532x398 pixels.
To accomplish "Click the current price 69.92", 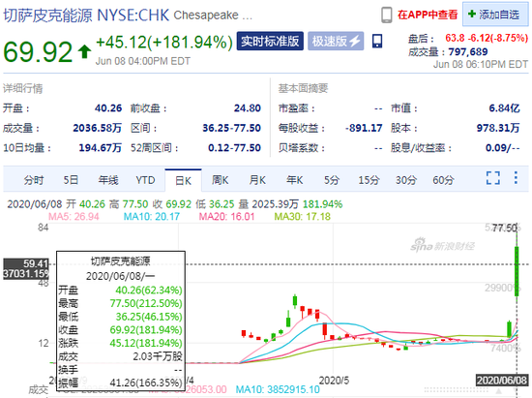I will coord(38,52).
